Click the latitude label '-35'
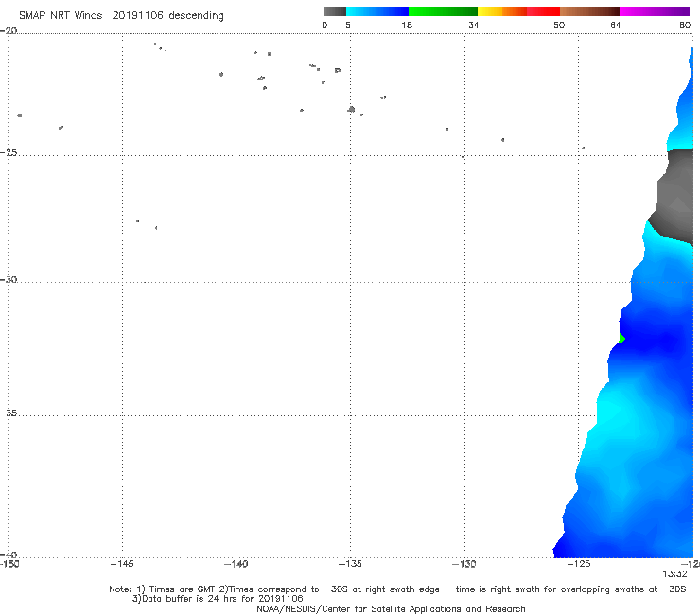 pos(9,413)
